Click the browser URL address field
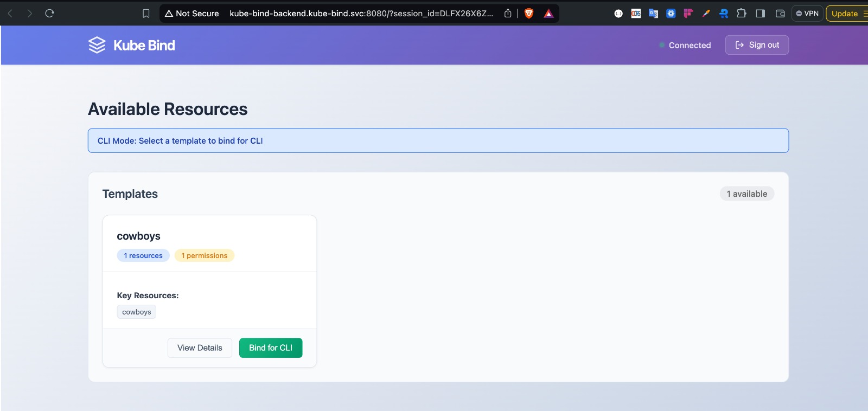Screen dimensions: 868x411 point(361,14)
